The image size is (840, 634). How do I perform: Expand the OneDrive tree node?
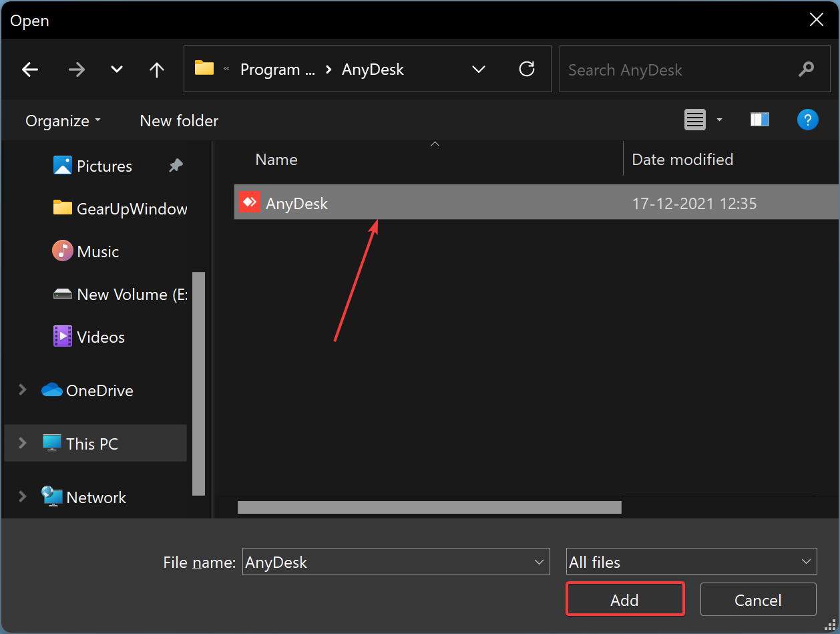point(22,389)
